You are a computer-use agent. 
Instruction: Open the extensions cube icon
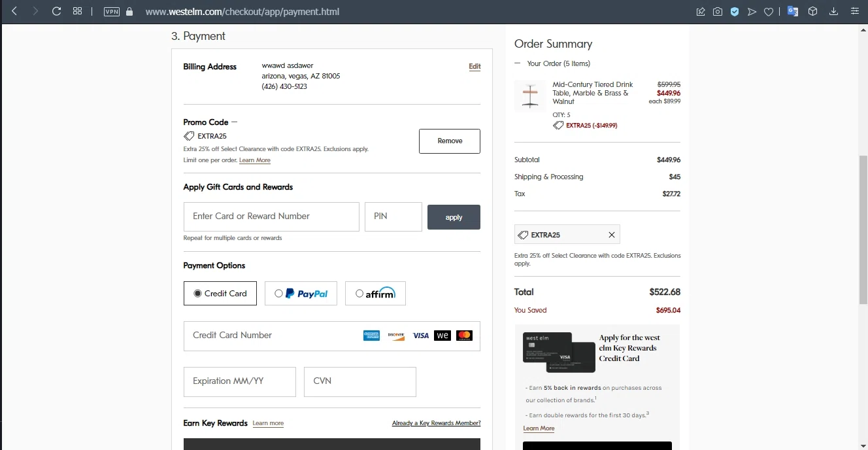(x=813, y=11)
